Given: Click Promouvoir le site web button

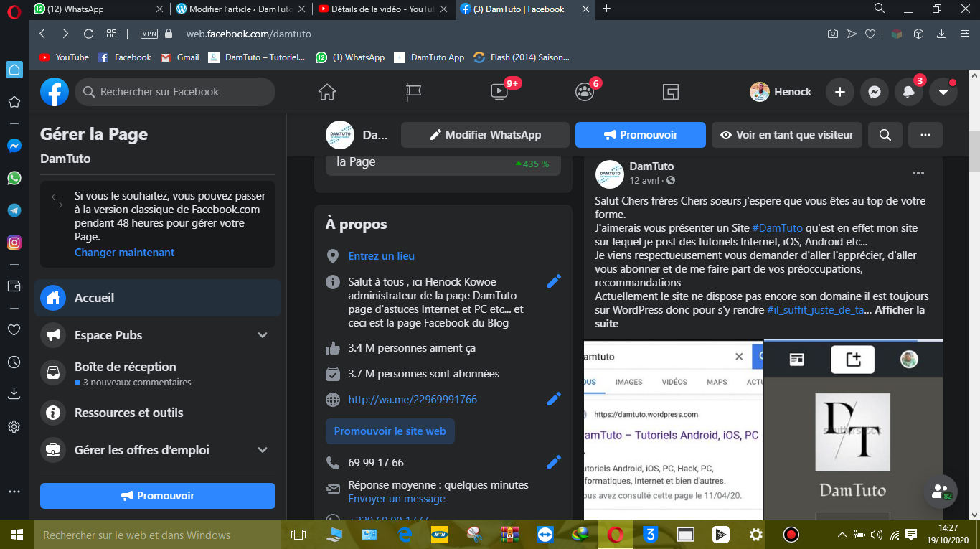Looking at the screenshot, I should pos(390,431).
